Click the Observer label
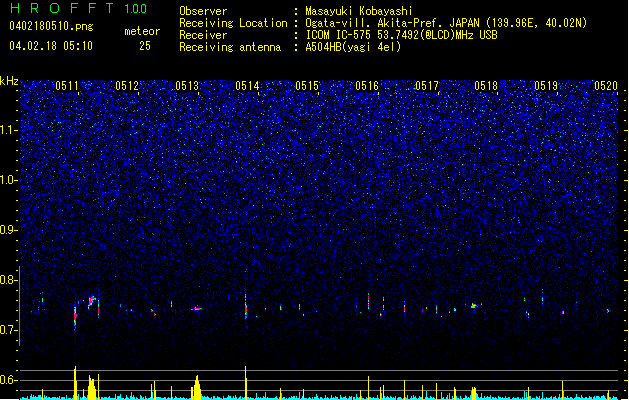Viewport: 629px width, 400px height. coord(203,11)
